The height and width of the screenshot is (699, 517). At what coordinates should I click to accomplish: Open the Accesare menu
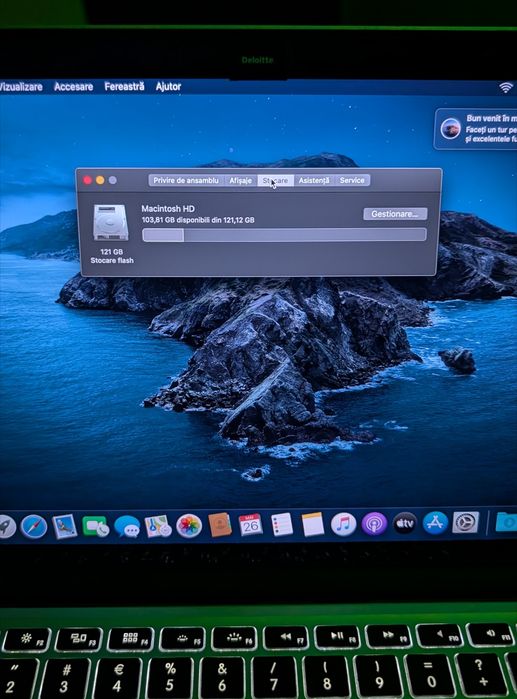74,86
